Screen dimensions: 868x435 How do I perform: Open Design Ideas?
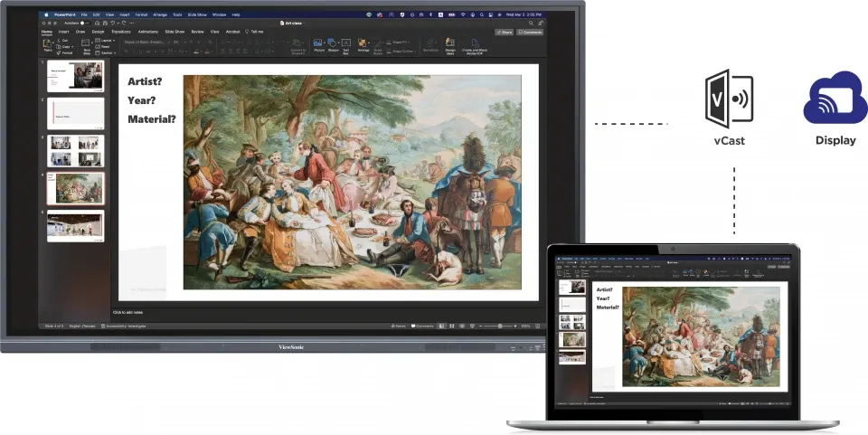[450, 47]
